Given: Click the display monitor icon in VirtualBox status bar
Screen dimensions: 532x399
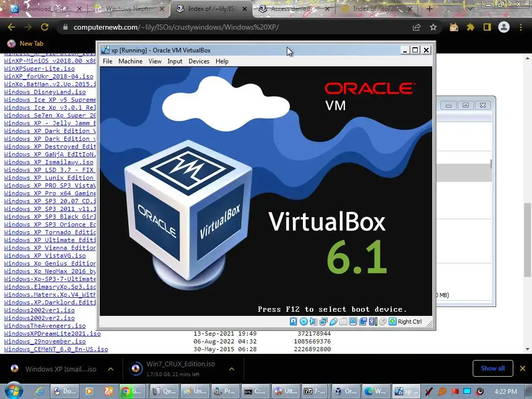Looking at the screenshot, I should (353, 321).
